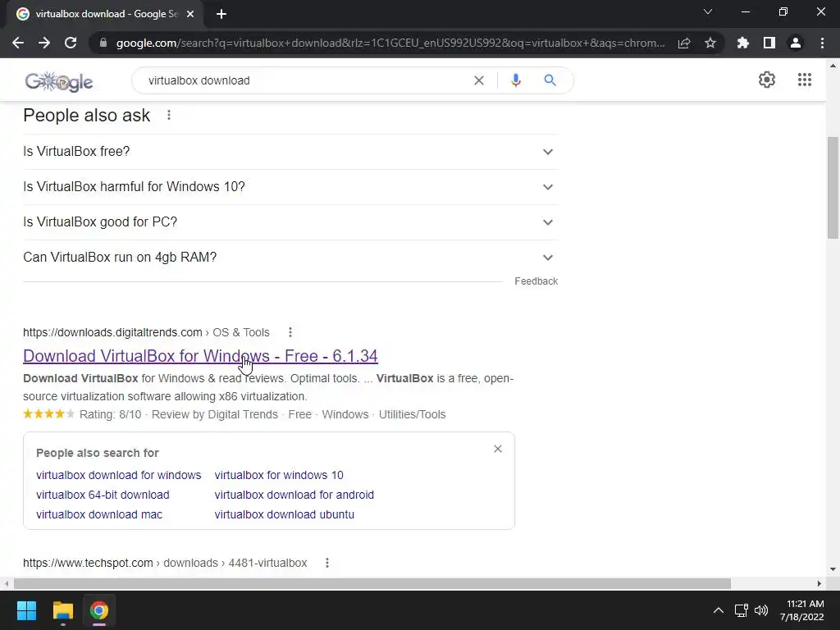Search 'virtualbox for windows 10'
Screen dimensions: 840x630
coord(279,475)
